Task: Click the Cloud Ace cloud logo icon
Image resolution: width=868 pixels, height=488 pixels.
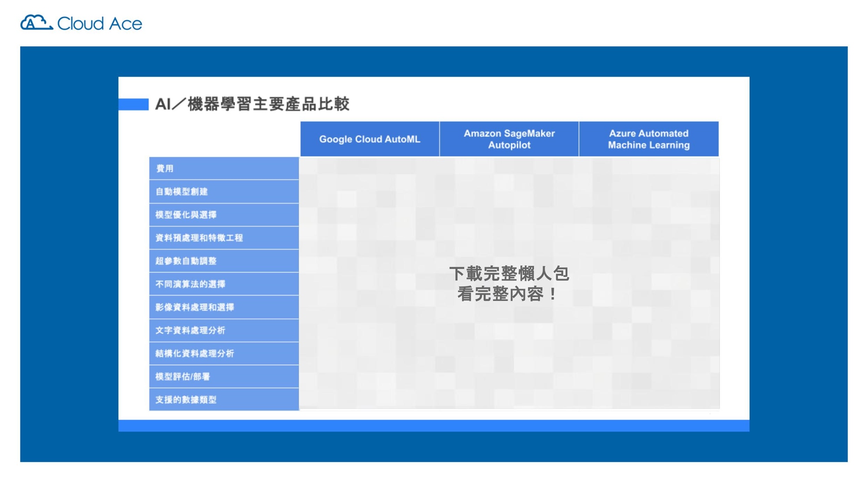Action: (x=36, y=23)
